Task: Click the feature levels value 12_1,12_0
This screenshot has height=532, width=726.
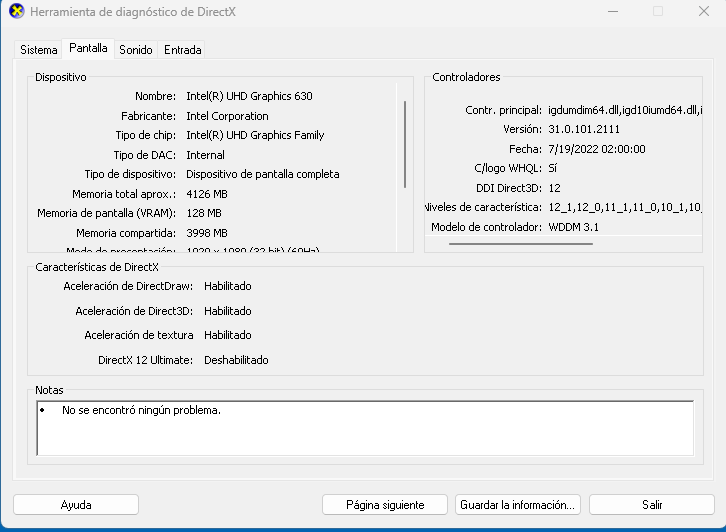Action: click(x=625, y=207)
